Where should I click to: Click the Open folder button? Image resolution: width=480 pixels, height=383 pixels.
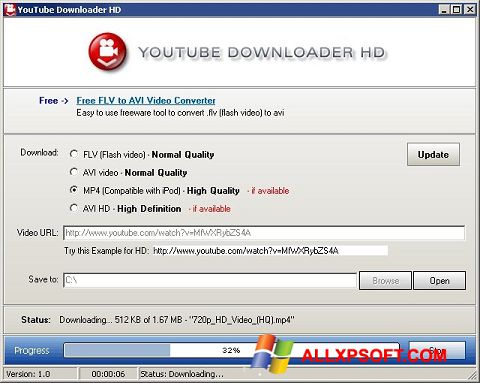pyautogui.click(x=439, y=280)
